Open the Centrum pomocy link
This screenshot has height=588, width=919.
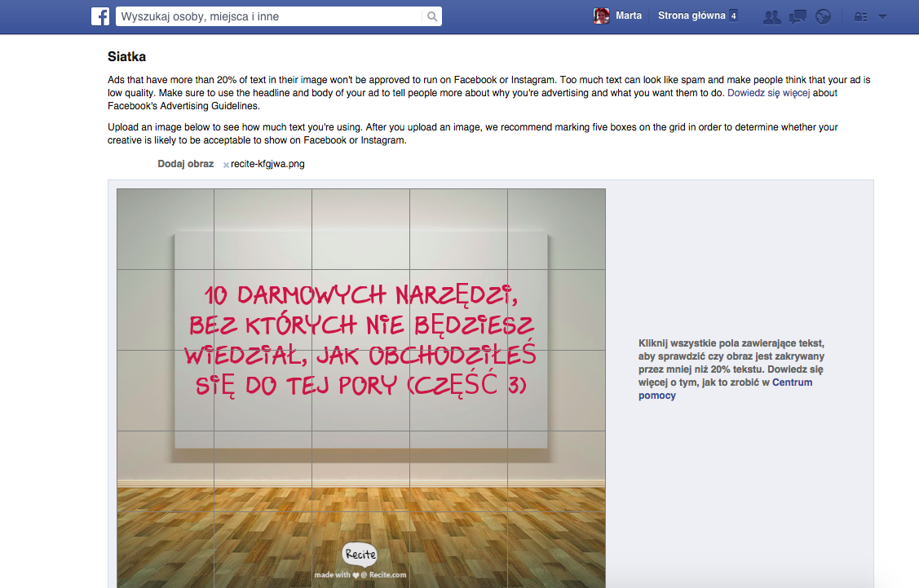tap(793, 382)
